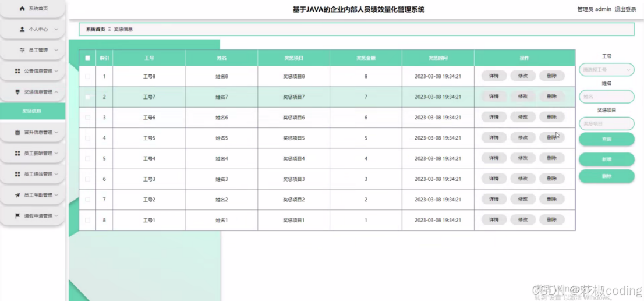644x302 pixels.
Task: Open the 请选择工号 dropdown
Action: pos(607,70)
